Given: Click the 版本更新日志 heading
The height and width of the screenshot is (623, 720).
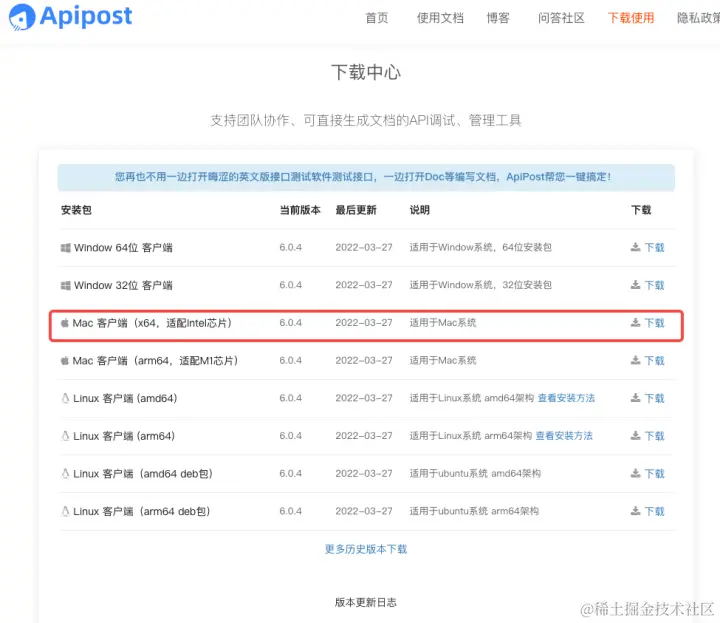Looking at the screenshot, I should (x=366, y=602).
